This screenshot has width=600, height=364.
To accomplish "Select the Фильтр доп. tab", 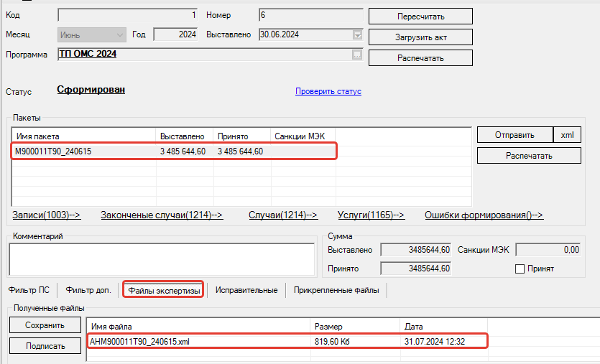I will (88, 290).
